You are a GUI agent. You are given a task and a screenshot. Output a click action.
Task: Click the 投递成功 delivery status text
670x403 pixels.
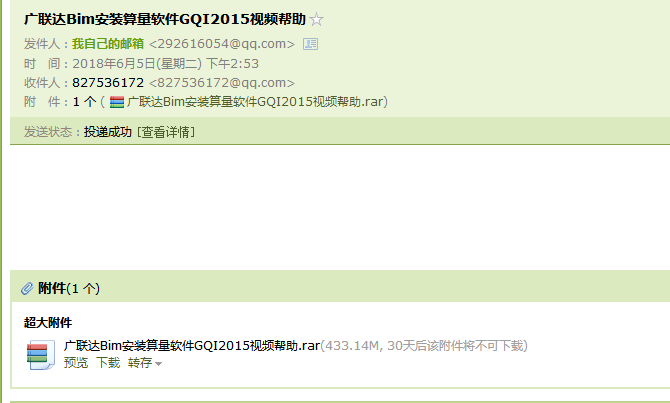108,132
